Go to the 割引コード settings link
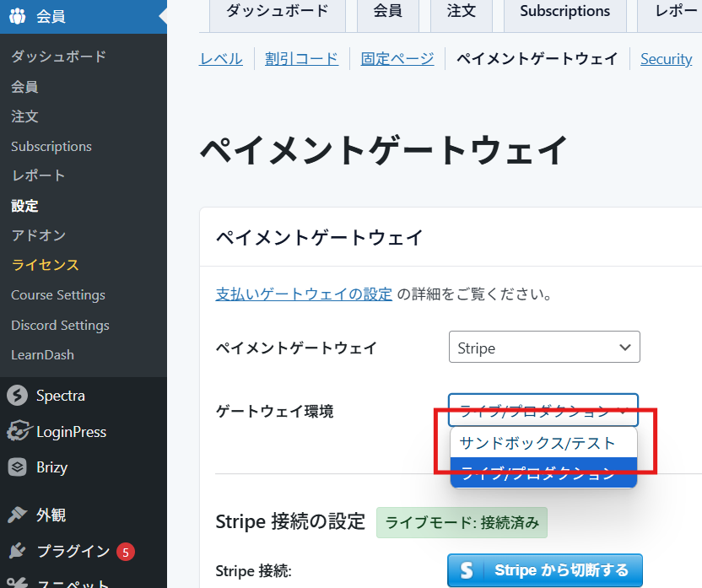Image resolution: width=702 pixels, height=588 pixels. pos(301,58)
